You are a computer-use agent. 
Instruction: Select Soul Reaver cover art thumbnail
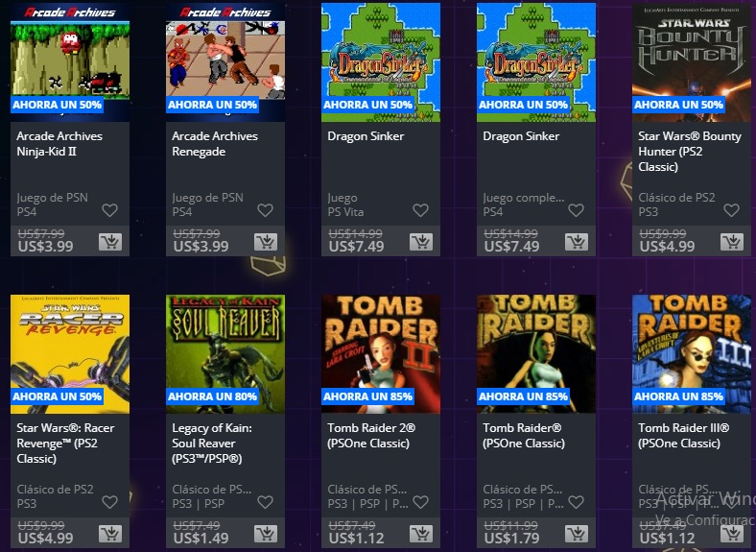click(225, 354)
